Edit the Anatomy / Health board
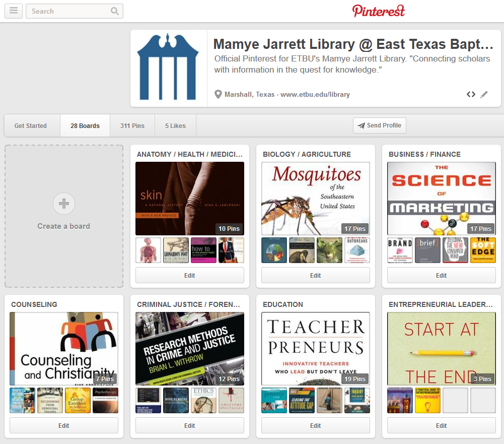The height and width of the screenshot is (444, 504). coord(190,275)
